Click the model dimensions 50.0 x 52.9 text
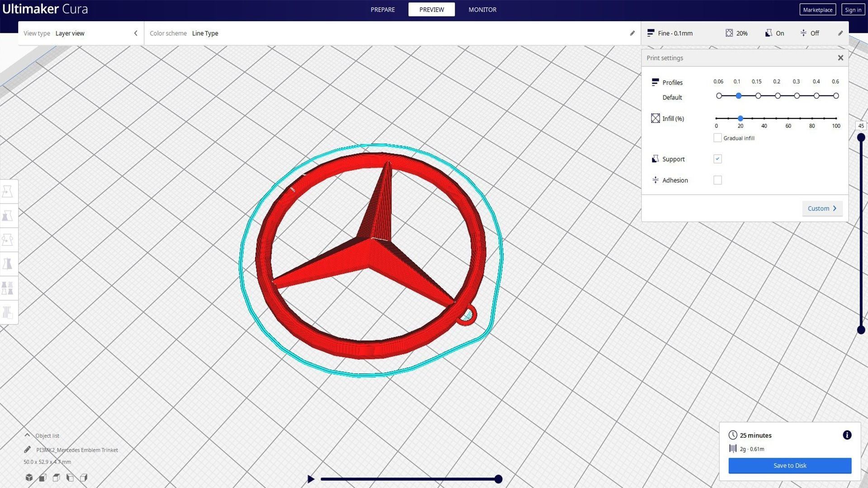Image resolution: width=868 pixels, height=488 pixels. (x=47, y=462)
